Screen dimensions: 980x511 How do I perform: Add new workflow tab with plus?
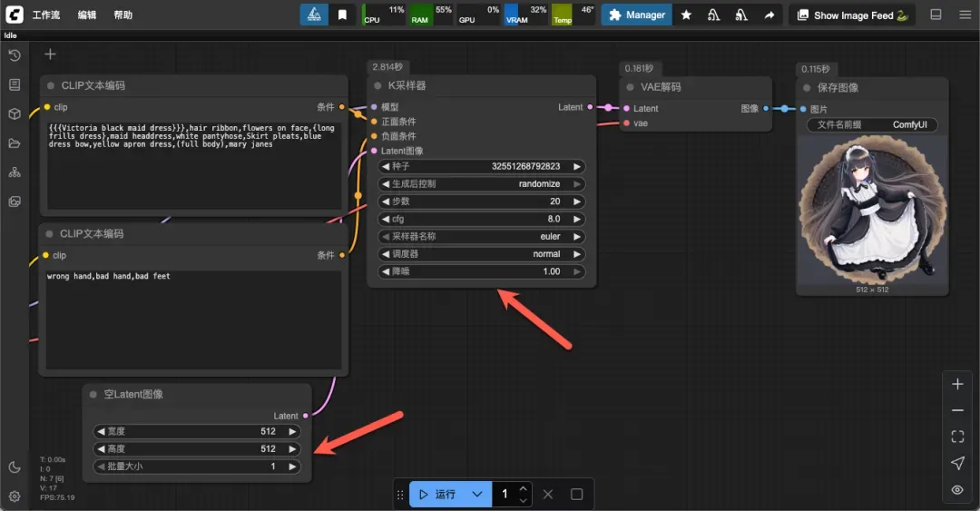[50, 54]
